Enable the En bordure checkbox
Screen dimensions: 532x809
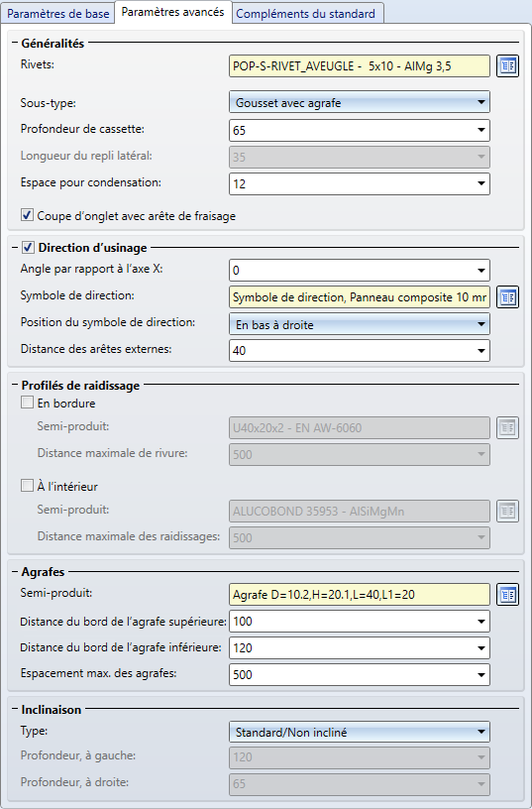pyautogui.click(x=28, y=403)
